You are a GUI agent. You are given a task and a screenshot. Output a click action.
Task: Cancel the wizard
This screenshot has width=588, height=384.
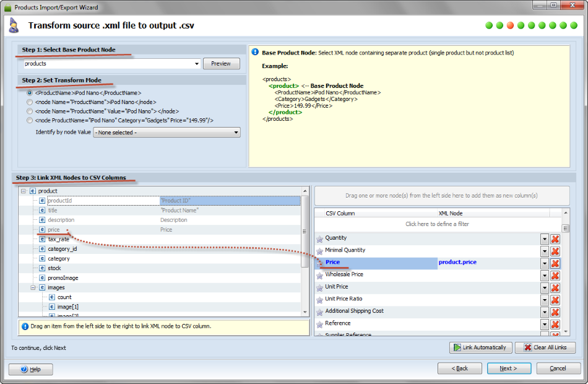pos(558,369)
